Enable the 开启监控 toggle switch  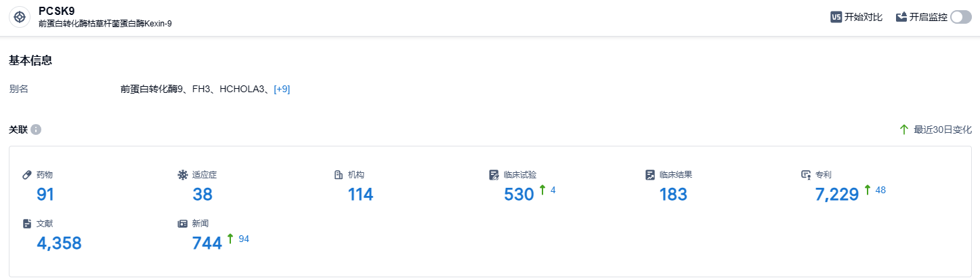point(961,17)
